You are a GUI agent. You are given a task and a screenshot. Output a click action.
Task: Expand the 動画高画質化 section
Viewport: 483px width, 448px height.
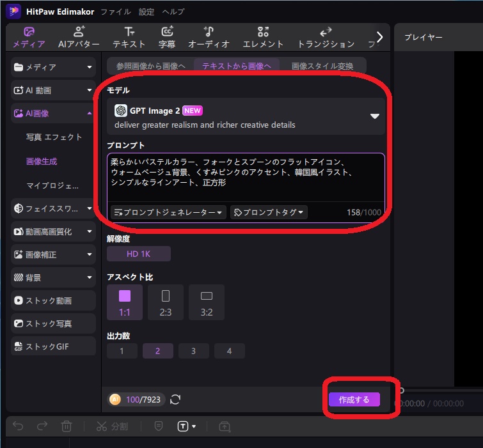point(53,231)
